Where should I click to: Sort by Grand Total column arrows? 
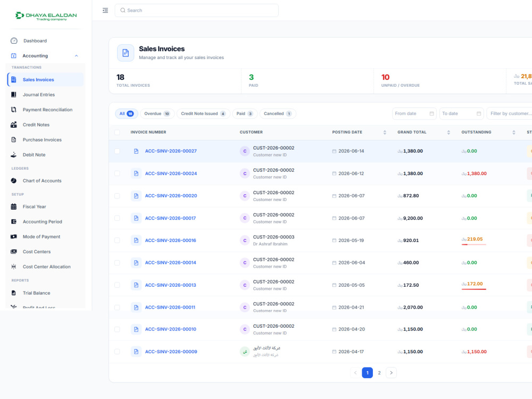pyautogui.click(x=448, y=132)
